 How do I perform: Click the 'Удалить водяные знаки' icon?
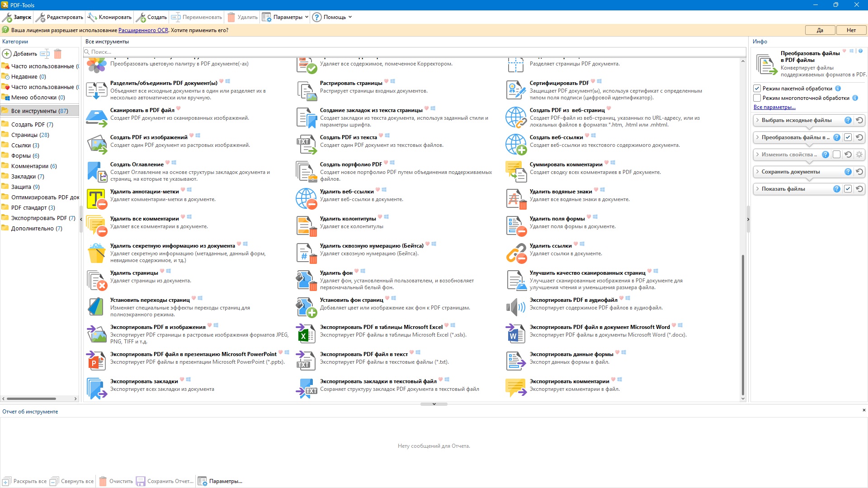515,199
